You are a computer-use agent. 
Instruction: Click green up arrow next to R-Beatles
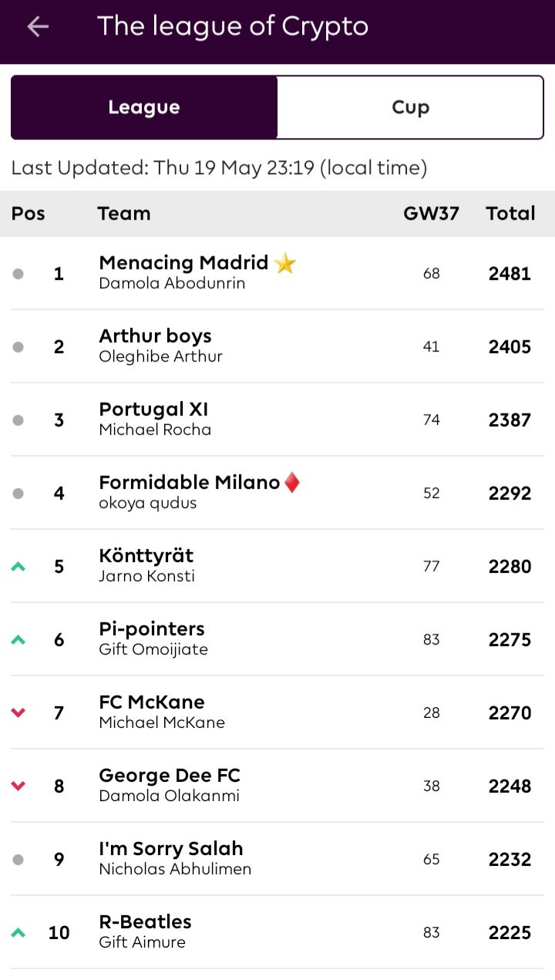pyautogui.click(x=18, y=933)
